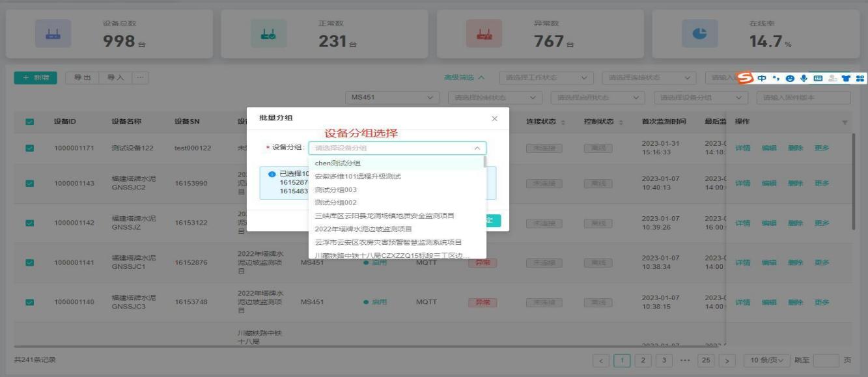Click the filter funnel icon in table header

tap(845, 122)
